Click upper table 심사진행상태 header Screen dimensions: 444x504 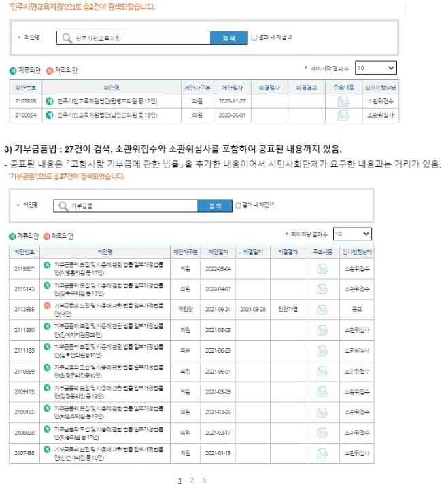coord(381,88)
